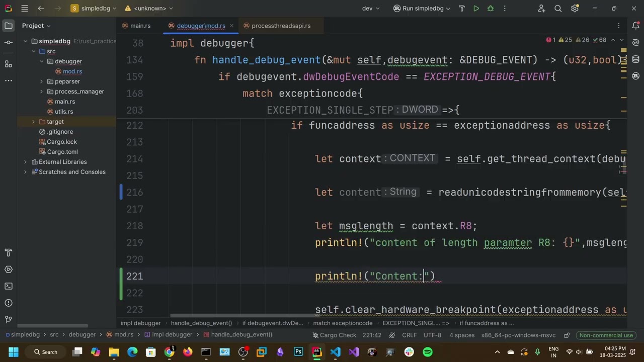Screen dimensions: 644x362
Task: Run simpledbg with the green play icon
Action: tap(476, 9)
